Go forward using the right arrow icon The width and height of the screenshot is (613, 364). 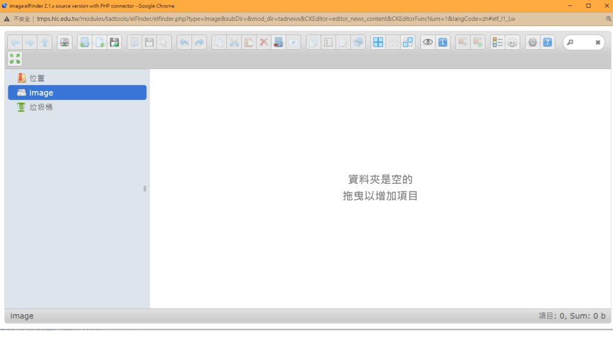coord(30,43)
